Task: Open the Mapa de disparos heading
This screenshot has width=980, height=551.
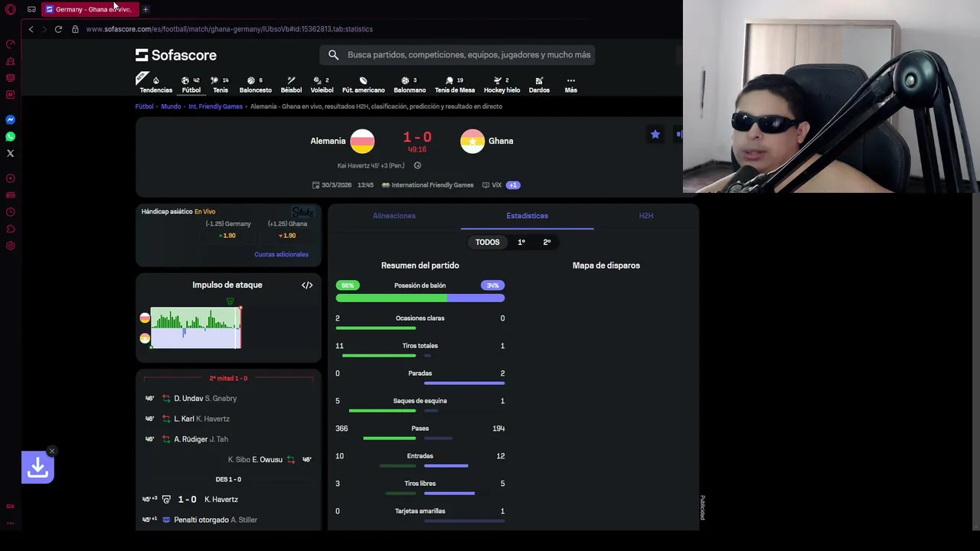Action: click(606, 266)
